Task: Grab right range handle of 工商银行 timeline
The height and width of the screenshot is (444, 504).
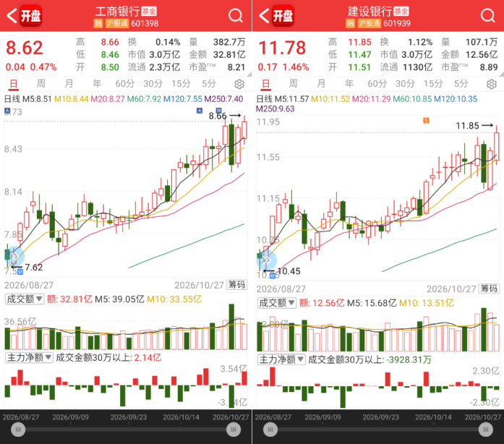Action: pos(234,430)
